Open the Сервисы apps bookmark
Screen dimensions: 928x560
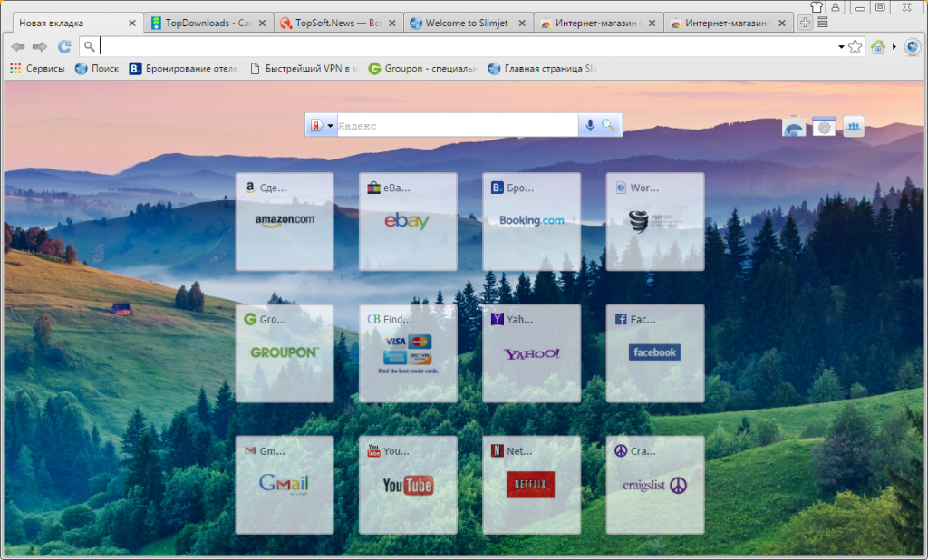pyautogui.click(x=37, y=69)
